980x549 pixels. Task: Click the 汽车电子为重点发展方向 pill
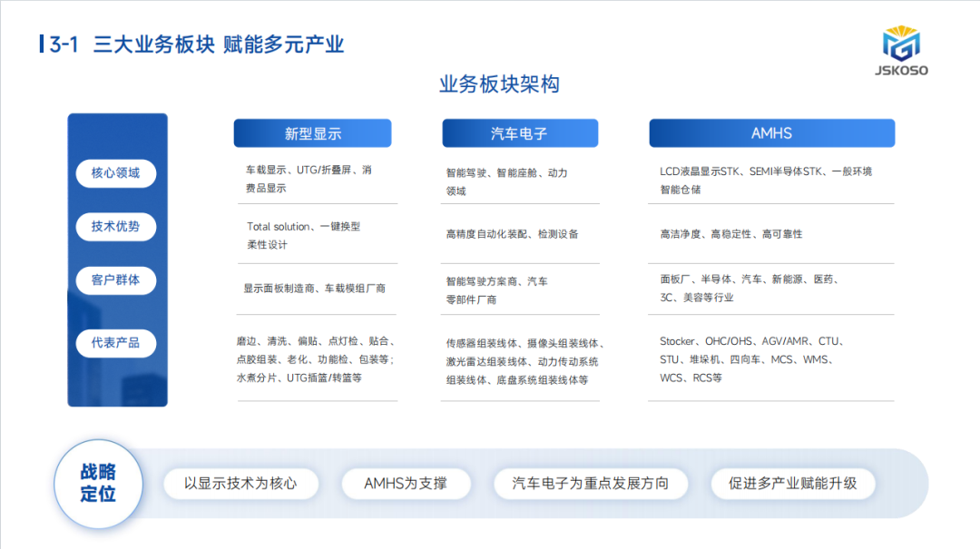[x=591, y=484]
